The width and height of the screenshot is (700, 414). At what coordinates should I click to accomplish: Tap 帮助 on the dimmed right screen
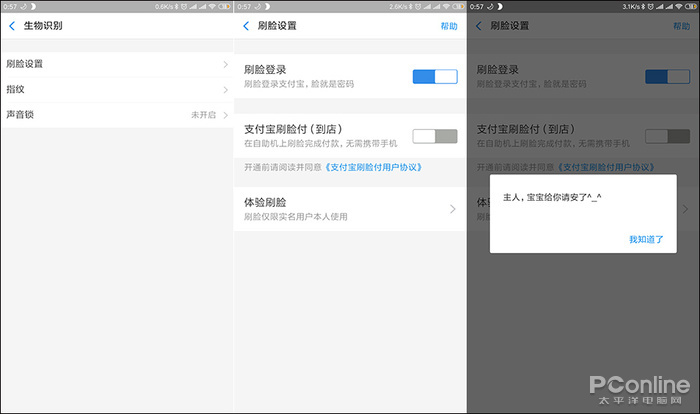(682, 26)
